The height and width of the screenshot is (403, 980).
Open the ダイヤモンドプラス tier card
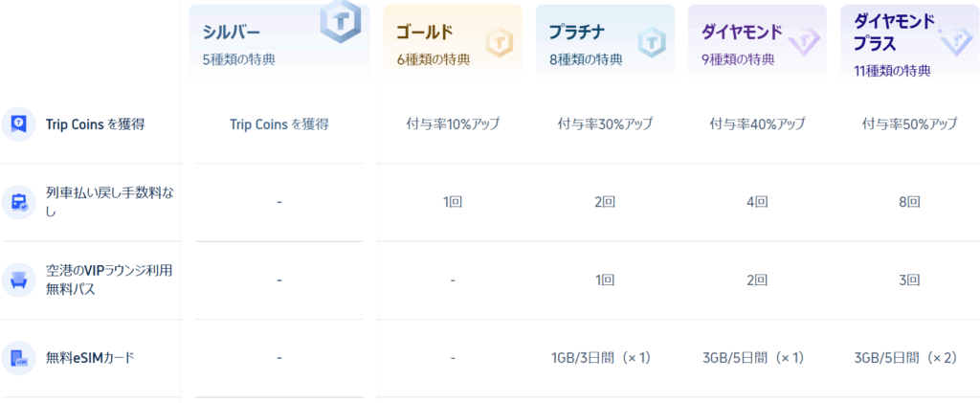click(x=910, y=42)
